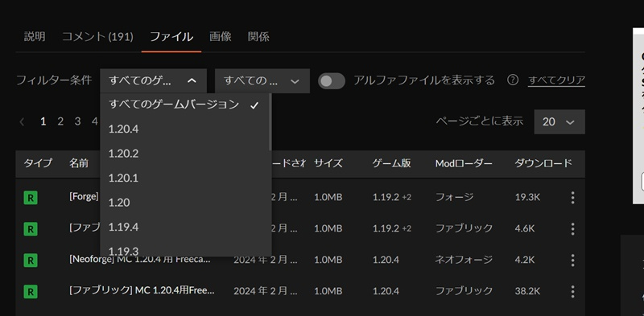The width and height of the screenshot is (644, 316).
Task: Open the 20 per-page dropdown
Action: (559, 121)
